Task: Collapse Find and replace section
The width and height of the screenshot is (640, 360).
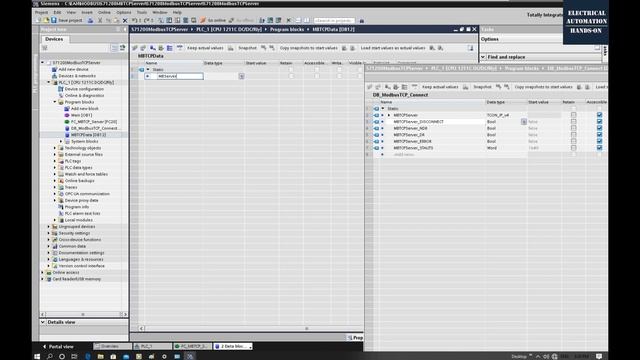Action: point(483,57)
